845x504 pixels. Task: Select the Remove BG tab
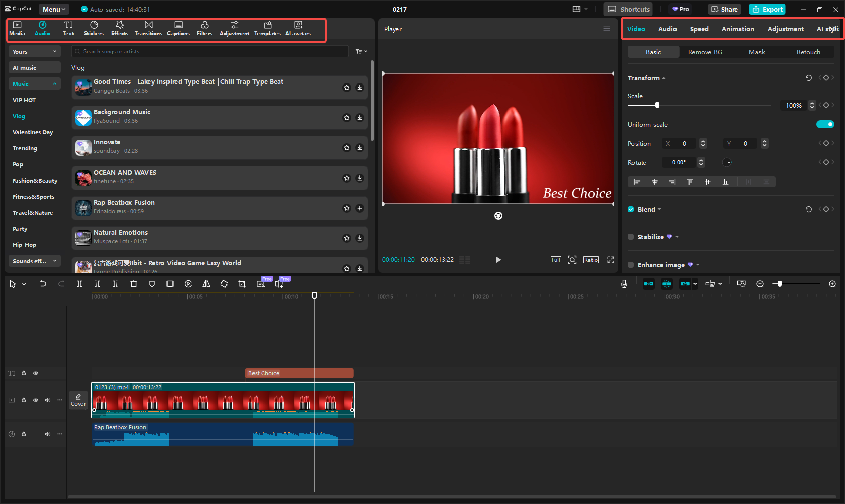coord(705,52)
